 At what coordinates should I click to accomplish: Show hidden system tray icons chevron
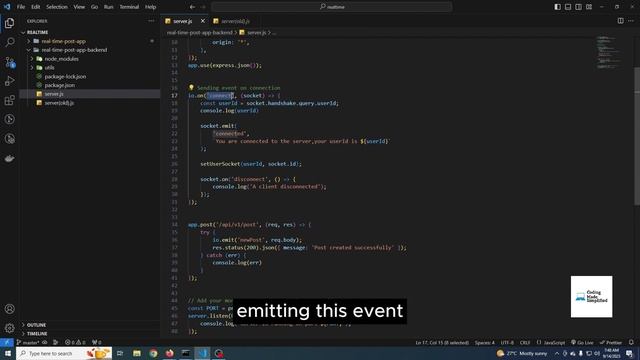point(557,353)
